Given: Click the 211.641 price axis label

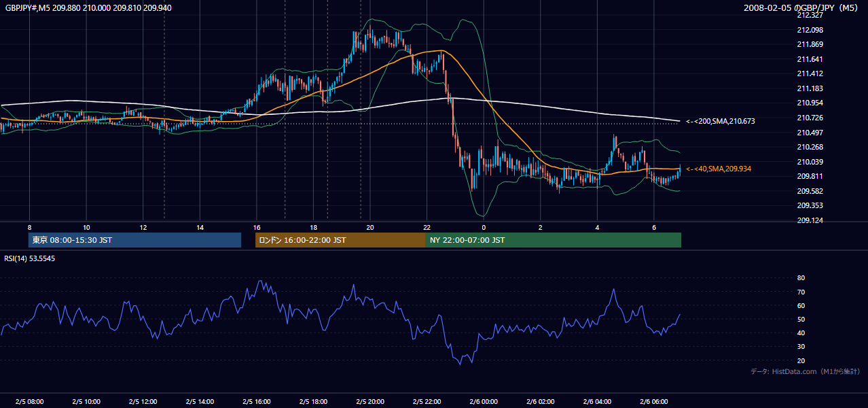Looking at the screenshot, I should click(x=810, y=59).
